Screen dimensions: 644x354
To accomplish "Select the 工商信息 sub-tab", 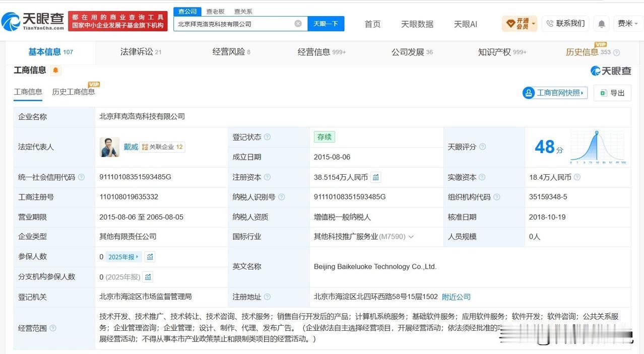I will click(28, 92).
